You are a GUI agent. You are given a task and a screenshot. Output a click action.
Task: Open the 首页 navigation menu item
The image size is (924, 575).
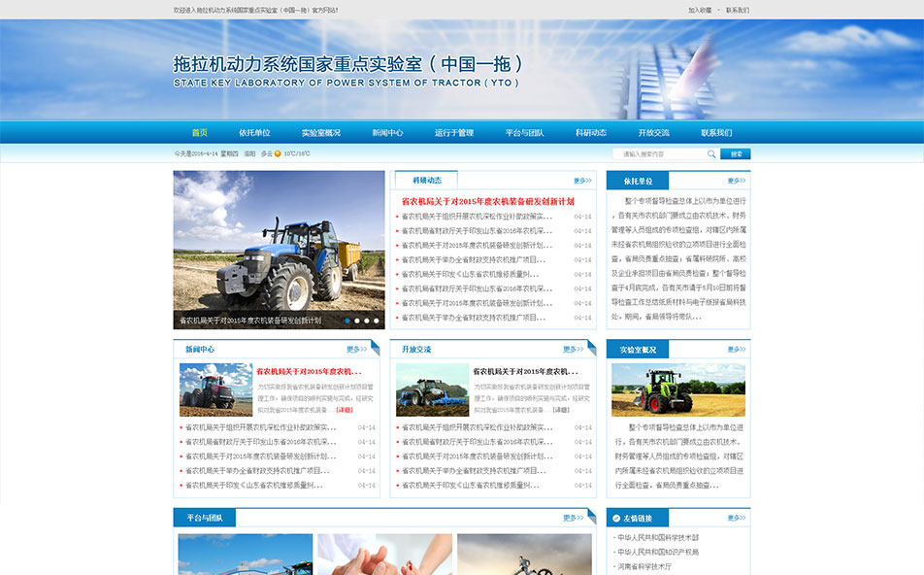pyautogui.click(x=199, y=132)
